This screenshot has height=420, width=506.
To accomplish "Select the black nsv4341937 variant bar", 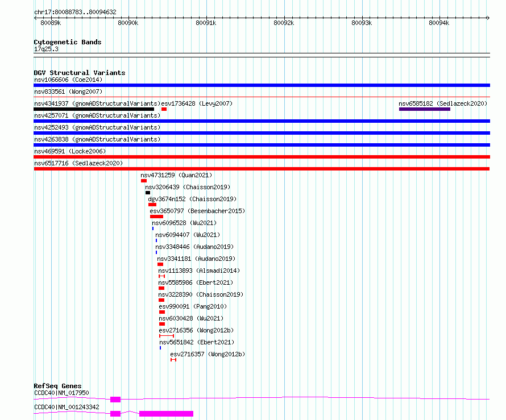I will (x=94, y=109).
